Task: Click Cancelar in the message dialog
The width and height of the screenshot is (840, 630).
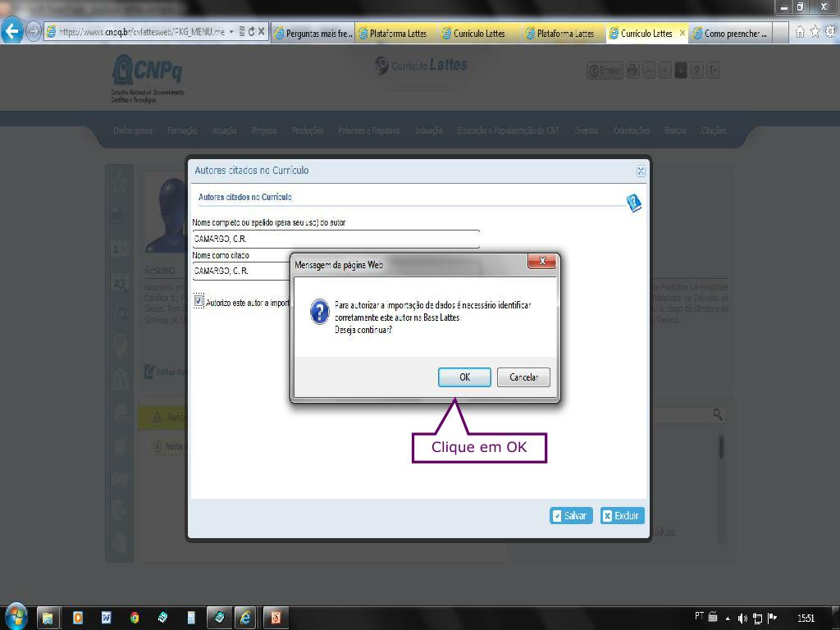Action: click(x=523, y=377)
